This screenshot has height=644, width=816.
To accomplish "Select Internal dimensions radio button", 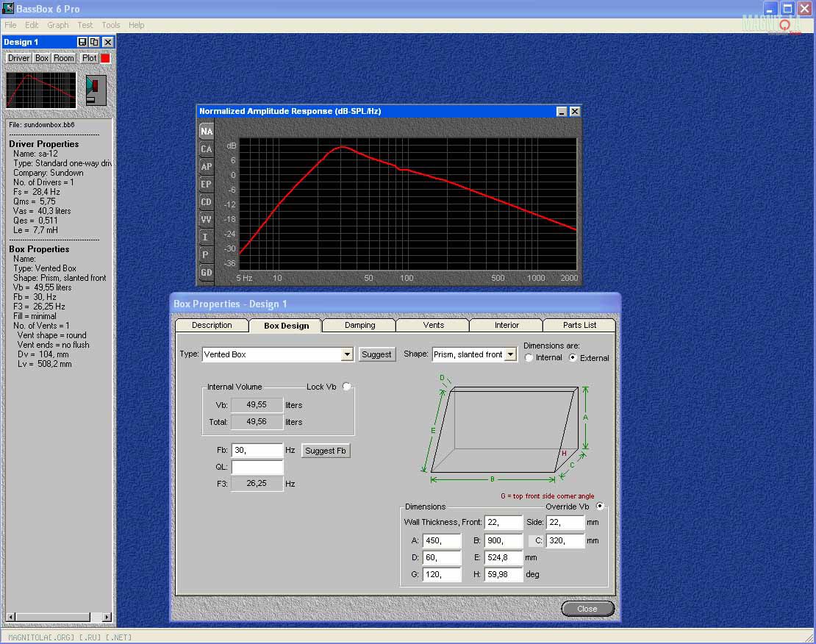I will point(529,358).
